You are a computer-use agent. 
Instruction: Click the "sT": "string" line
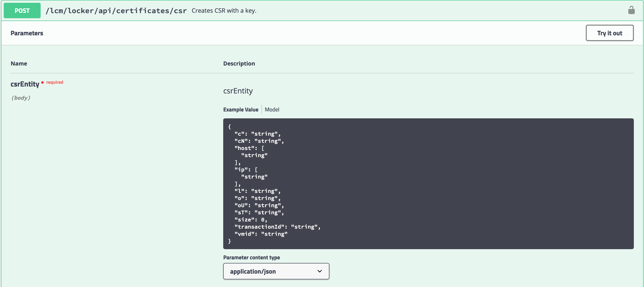(x=259, y=212)
